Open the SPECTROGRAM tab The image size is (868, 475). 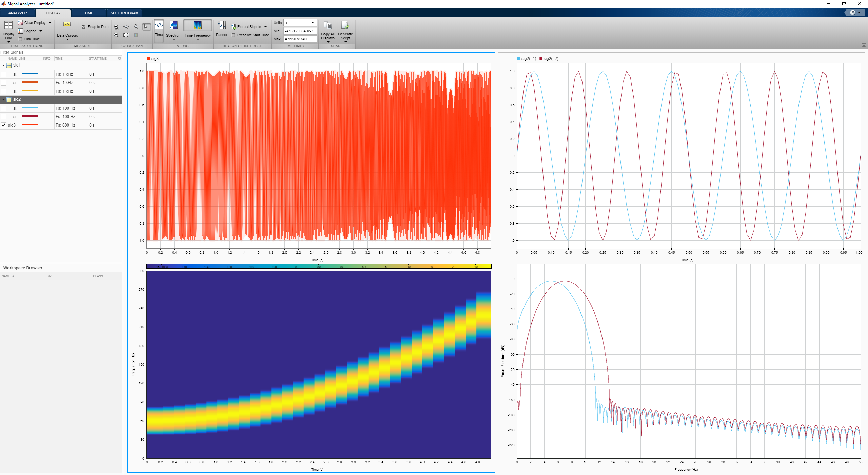[x=124, y=13]
